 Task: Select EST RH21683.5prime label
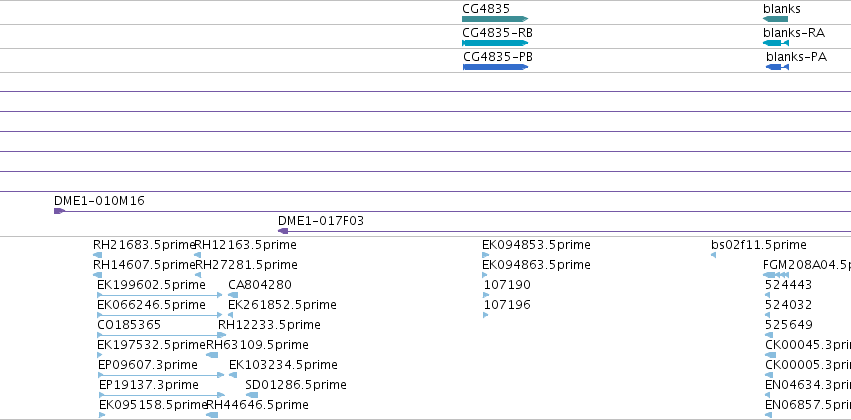(144, 245)
